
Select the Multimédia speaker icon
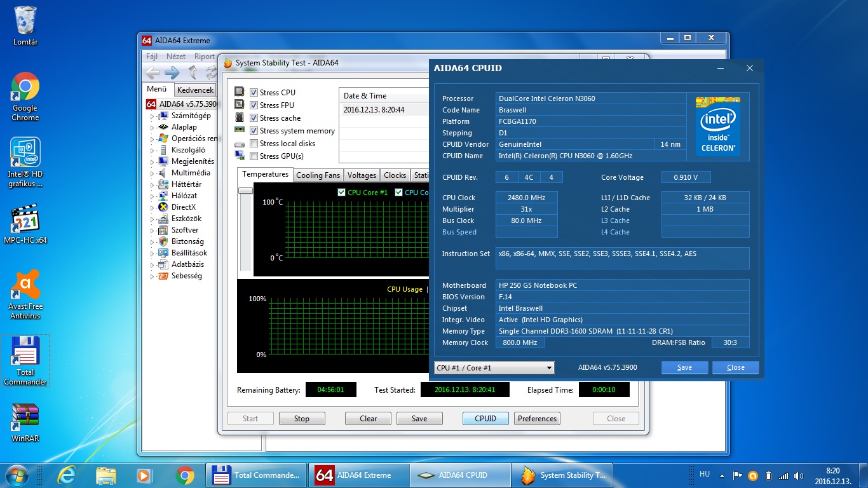point(163,173)
